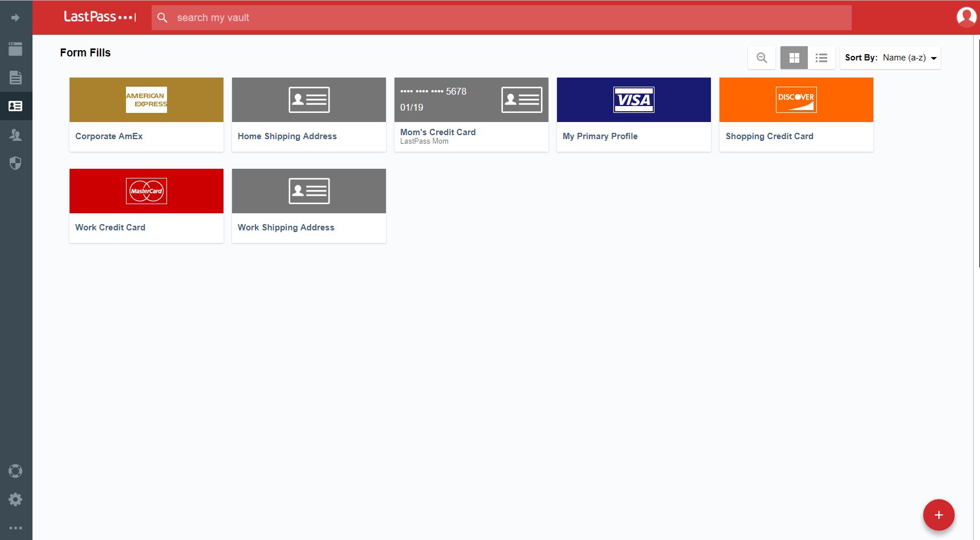Viewport: 980px width, 540px height.
Task: Open My Primary Profile label
Action: tap(600, 136)
